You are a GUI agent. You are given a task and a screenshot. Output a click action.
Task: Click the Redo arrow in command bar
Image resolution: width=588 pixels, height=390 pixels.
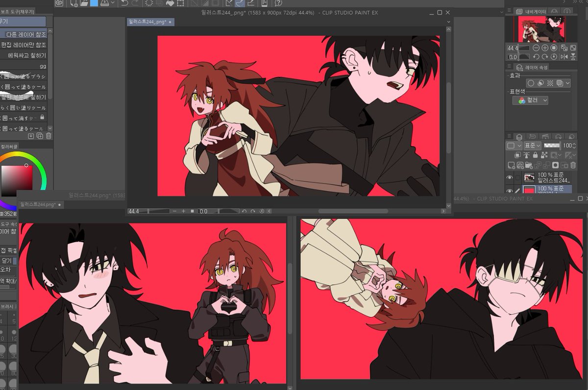coord(135,3)
